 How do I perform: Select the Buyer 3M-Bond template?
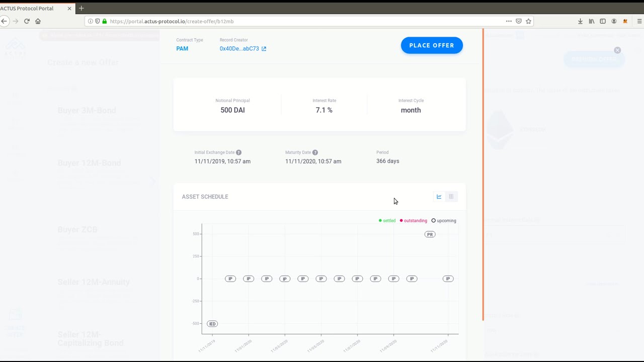87,111
